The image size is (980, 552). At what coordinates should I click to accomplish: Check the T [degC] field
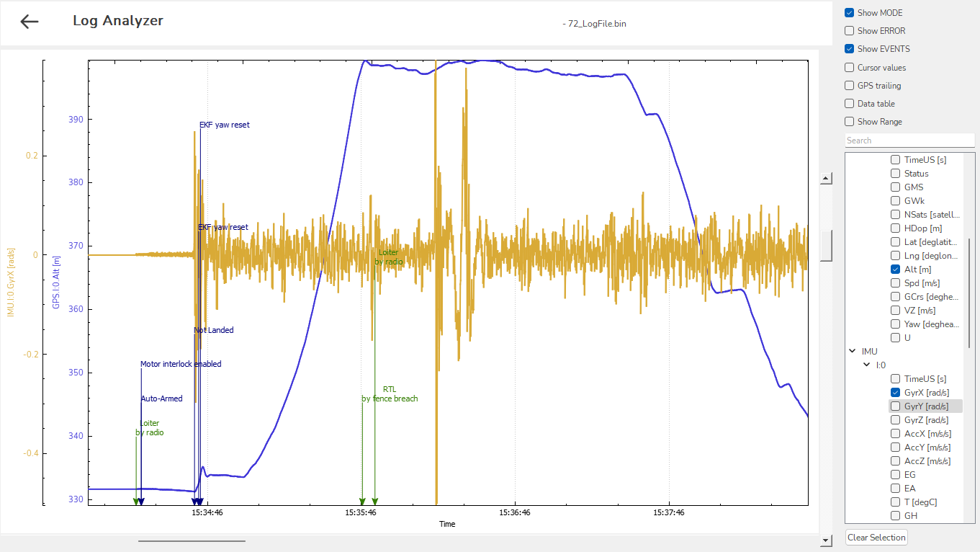(896, 502)
